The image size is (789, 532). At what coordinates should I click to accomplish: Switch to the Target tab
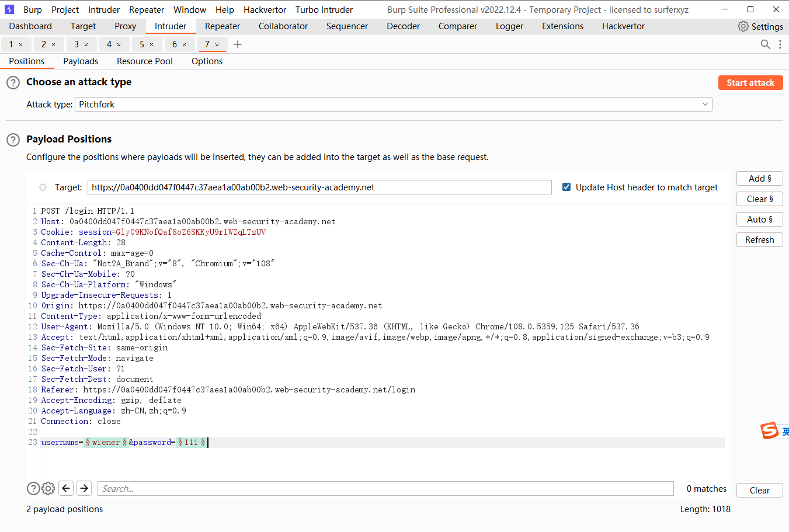83,26
